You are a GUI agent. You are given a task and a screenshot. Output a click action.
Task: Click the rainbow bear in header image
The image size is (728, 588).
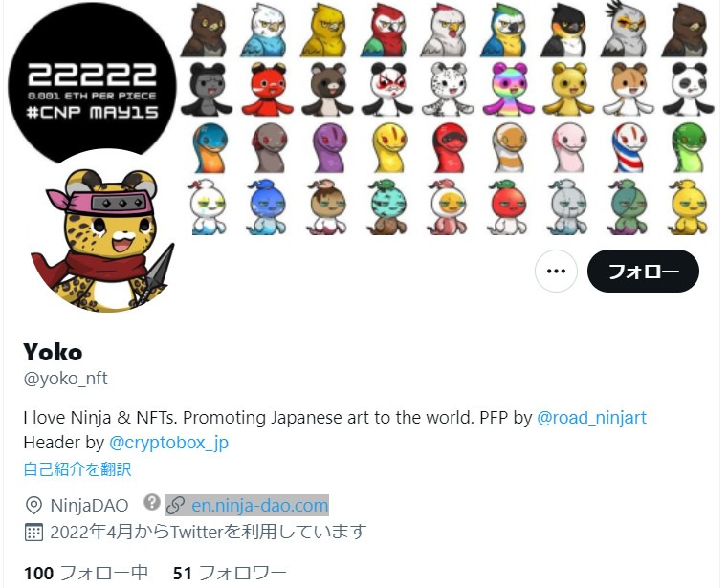(508, 89)
